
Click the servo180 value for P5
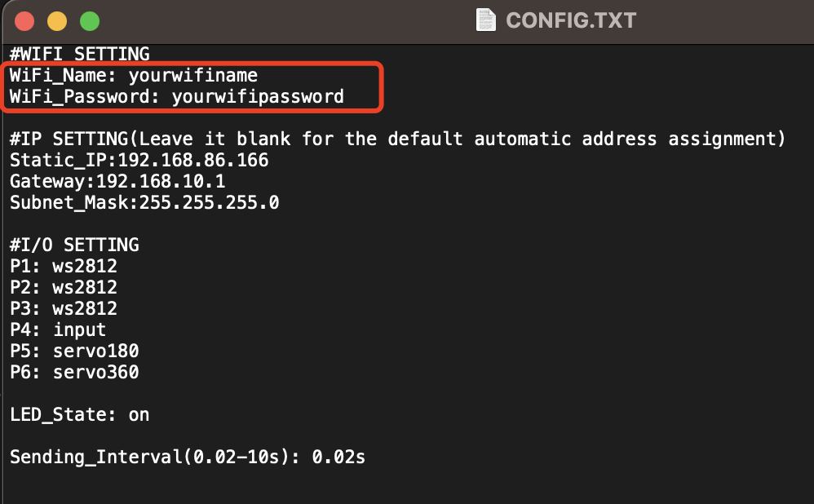[x=96, y=351]
